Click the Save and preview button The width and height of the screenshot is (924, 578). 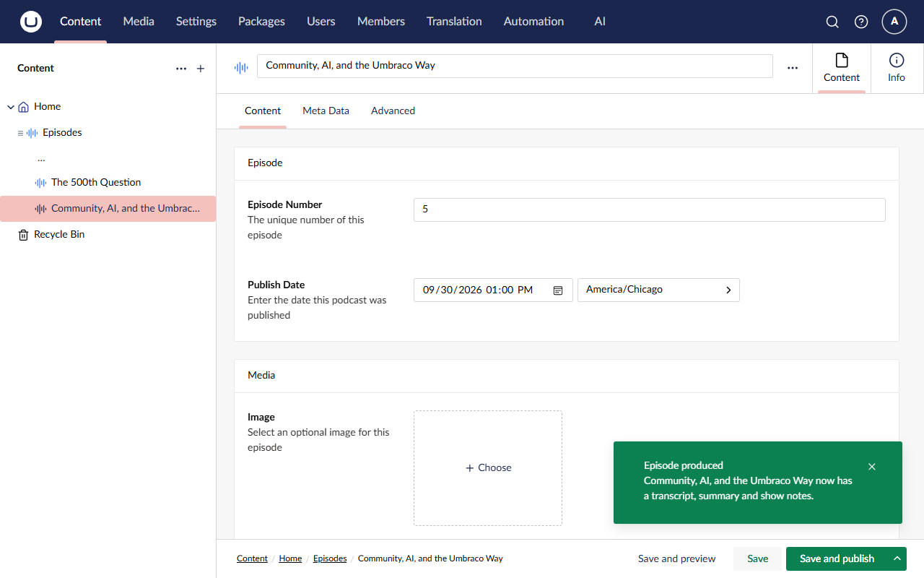(677, 558)
